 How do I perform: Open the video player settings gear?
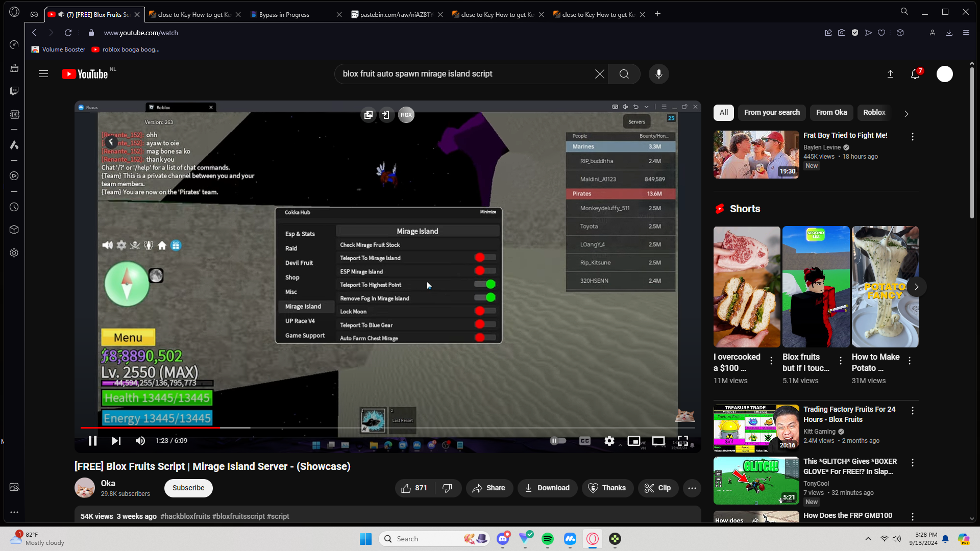609,441
